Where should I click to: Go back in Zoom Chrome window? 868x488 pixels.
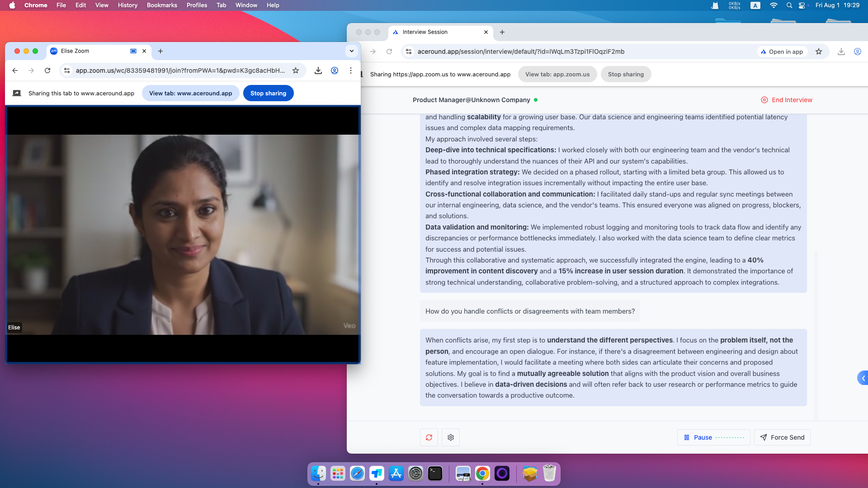pos(15,70)
